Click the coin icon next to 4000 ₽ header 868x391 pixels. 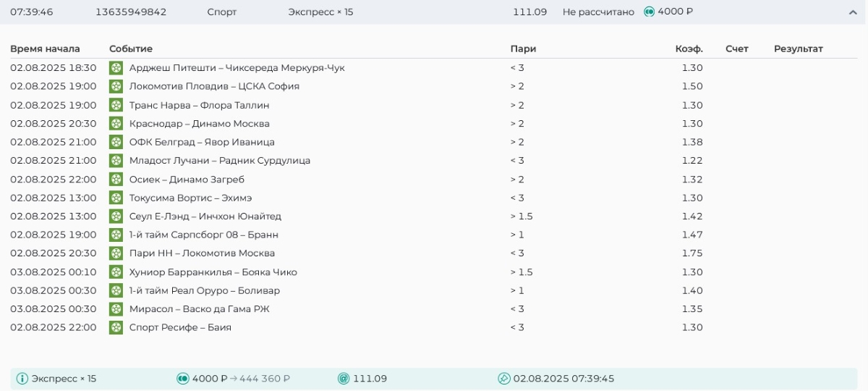(x=649, y=12)
